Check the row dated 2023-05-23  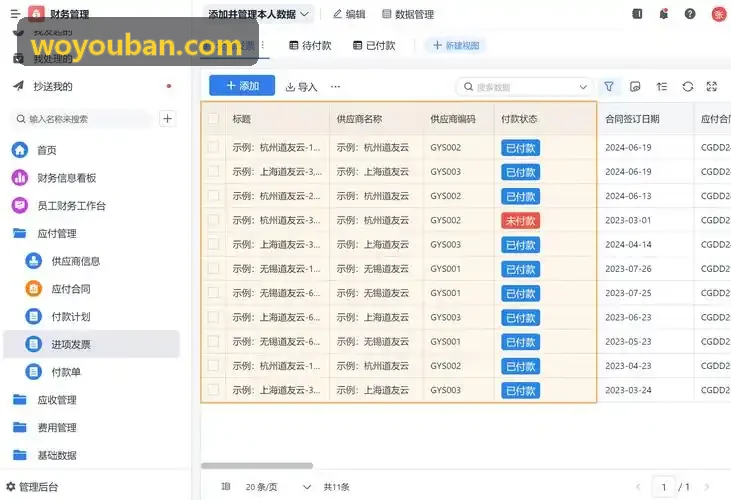213,342
